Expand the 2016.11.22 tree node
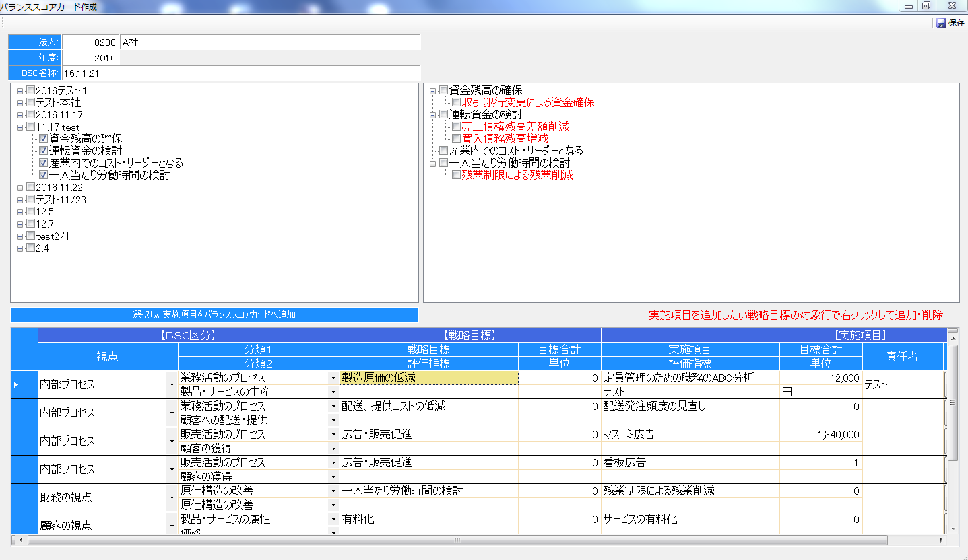 (20, 188)
